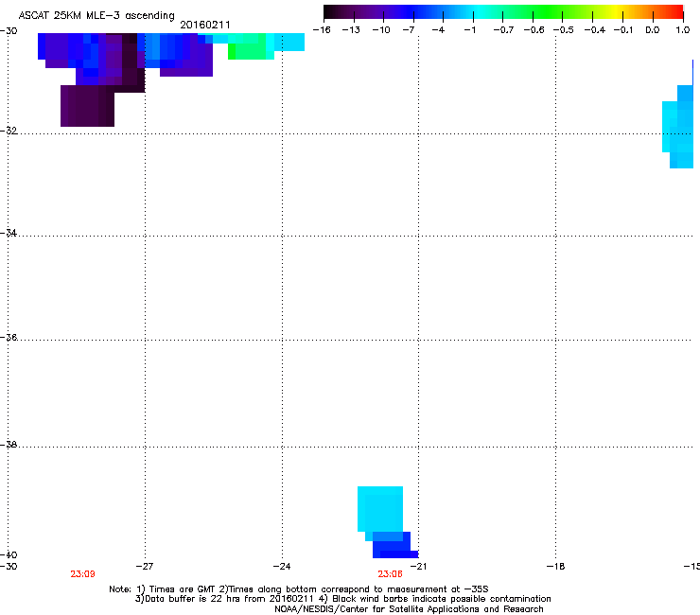
Task: Pick the green section of the colorbar
Action: click(x=548, y=12)
